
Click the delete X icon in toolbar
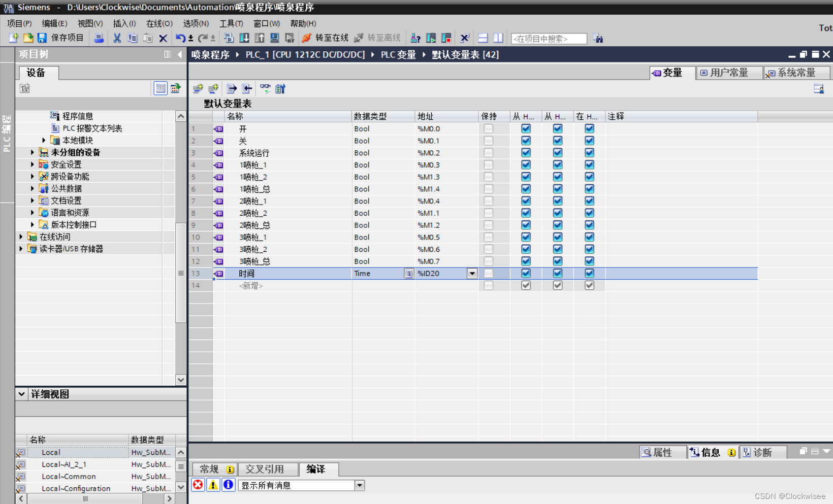tap(163, 38)
